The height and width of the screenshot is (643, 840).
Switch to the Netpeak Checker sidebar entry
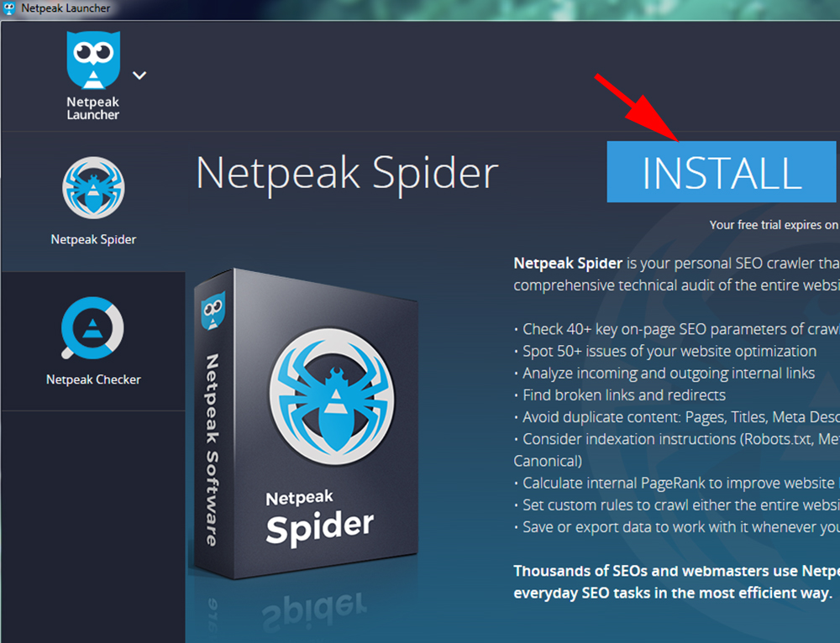coord(93,342)
